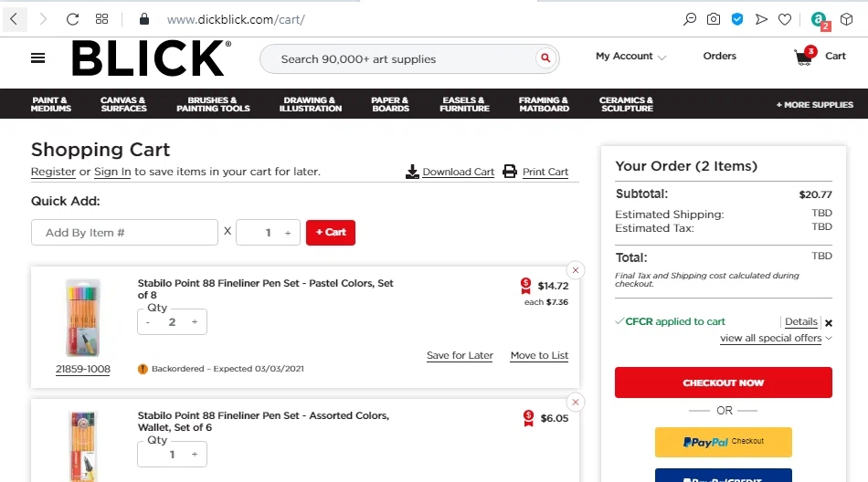Click the address bar URL

click(x=236, y=19)
